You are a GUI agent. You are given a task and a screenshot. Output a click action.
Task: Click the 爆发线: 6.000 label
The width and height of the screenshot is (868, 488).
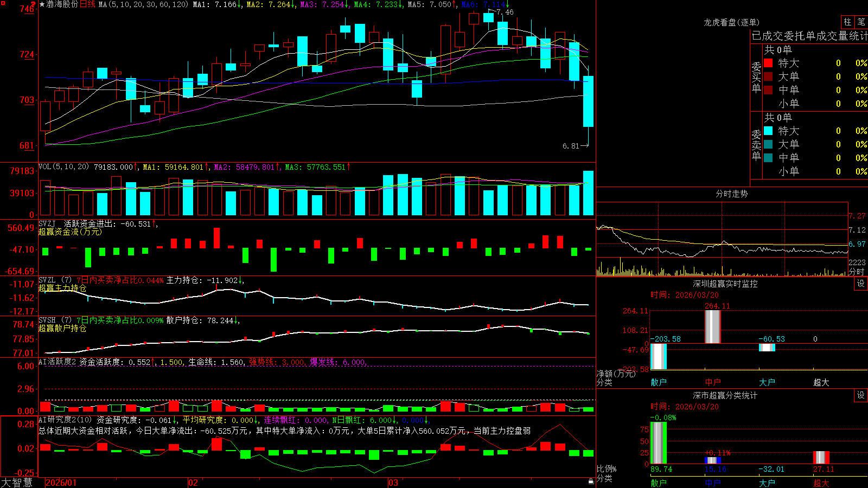pyautogui.click(x=338, y=362)
